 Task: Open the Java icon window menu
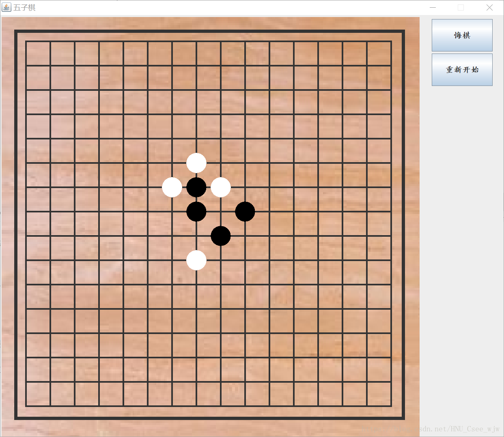pyautogui.click(x=6, y=7)
